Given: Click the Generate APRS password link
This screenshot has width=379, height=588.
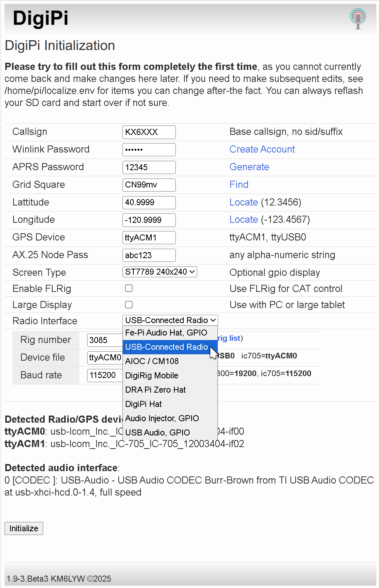Looking at the screenshot, I should coord(249,167).
